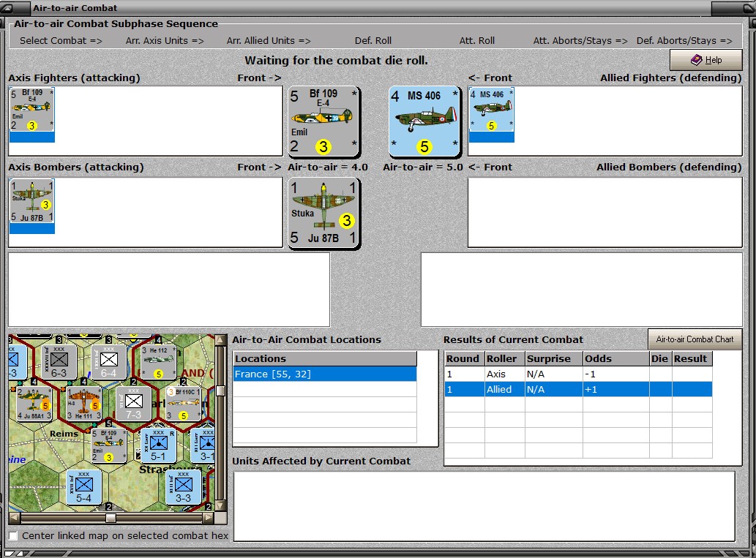Image resolution: width=756 pixels, height=558 pixels.
Task: Click the Reims city label on the map
Action: coord(64,434)
